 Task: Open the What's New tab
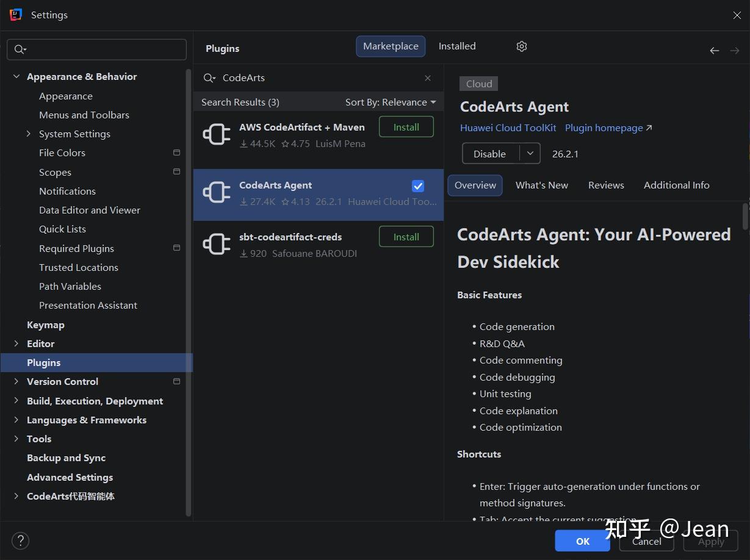542,185
